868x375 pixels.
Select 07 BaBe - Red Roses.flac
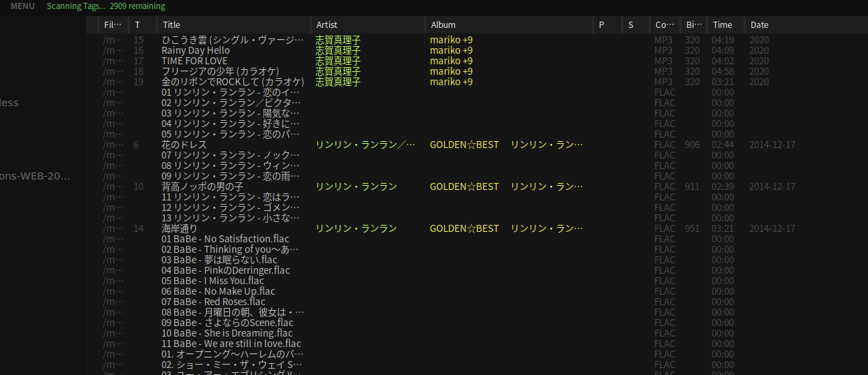[213, 302]
